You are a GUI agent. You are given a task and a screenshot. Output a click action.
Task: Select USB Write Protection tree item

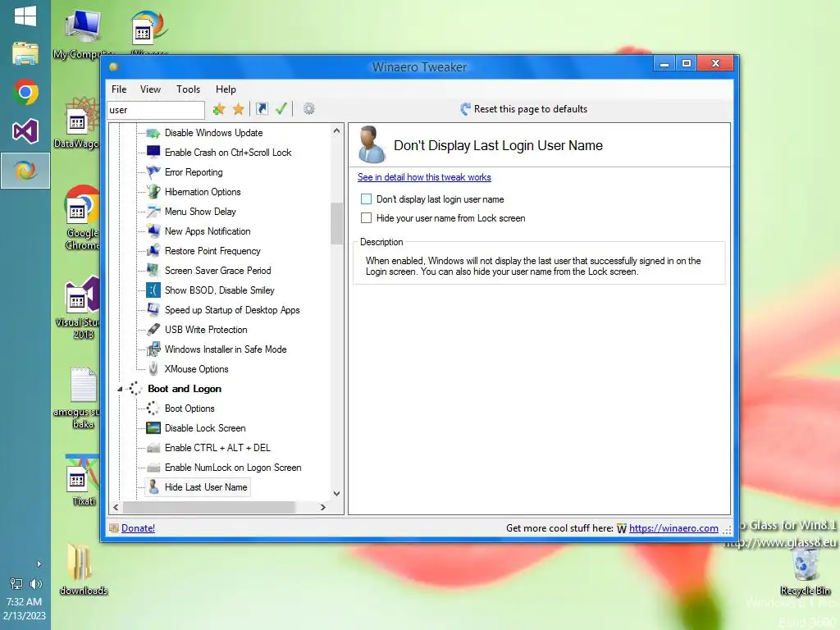[206, 330]
